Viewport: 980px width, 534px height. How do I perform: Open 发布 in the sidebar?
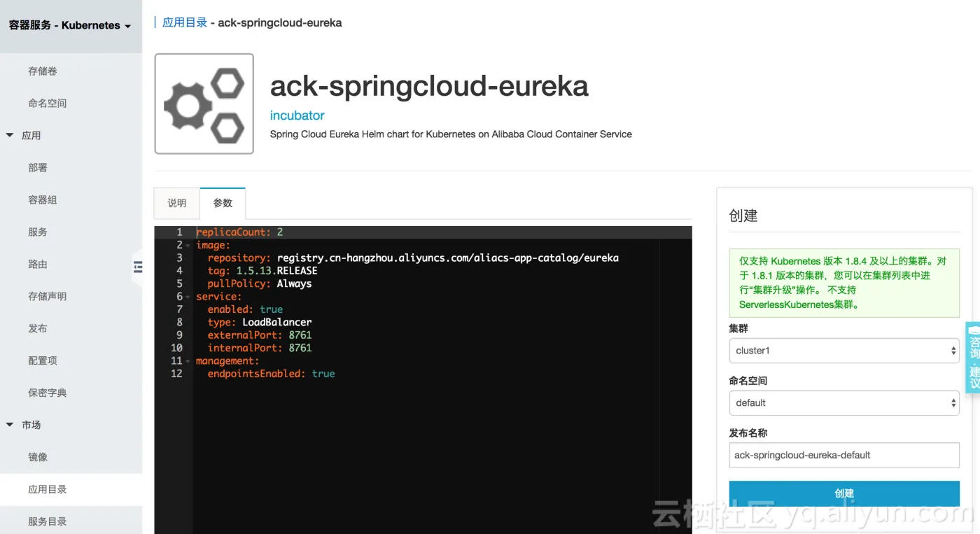38,328
